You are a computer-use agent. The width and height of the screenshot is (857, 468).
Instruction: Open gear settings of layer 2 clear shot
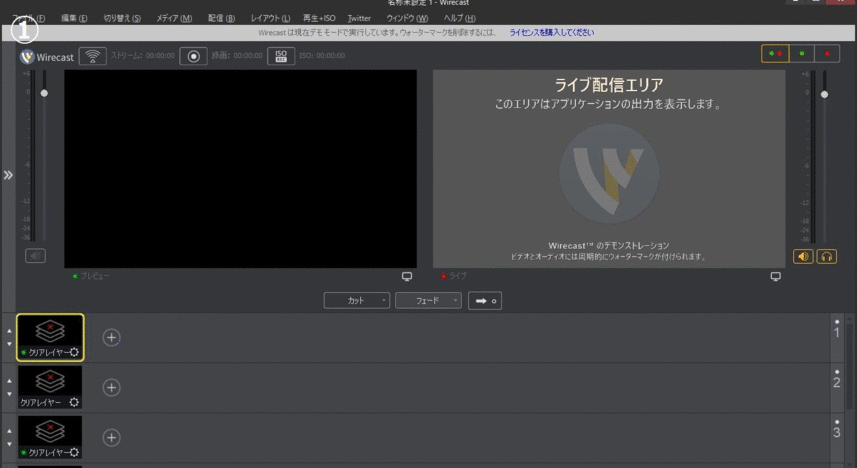coord(74,402)
